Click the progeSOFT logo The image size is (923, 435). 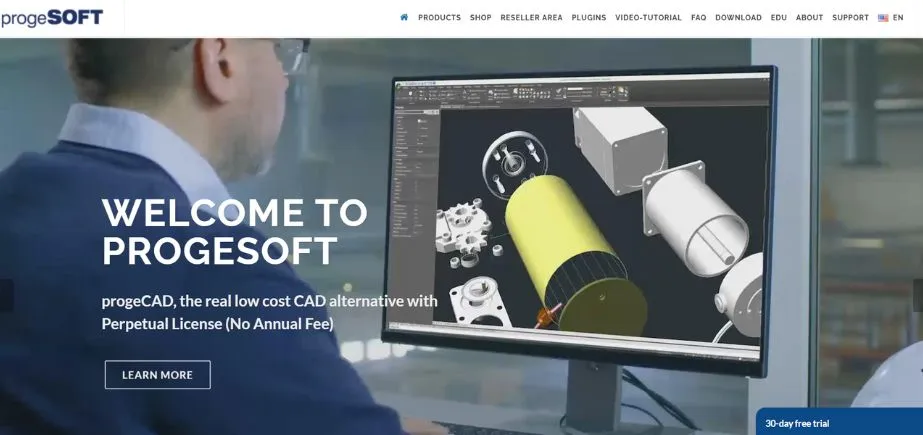coord(52,18)
